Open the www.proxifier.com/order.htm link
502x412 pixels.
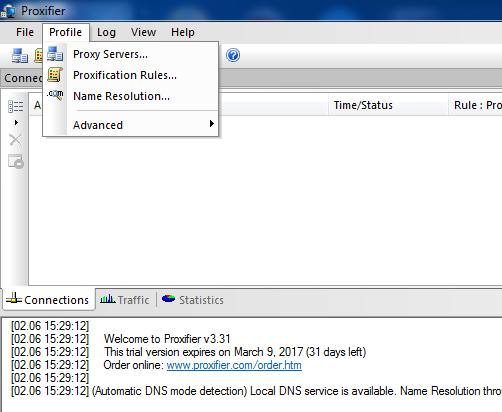click(234, 365)
